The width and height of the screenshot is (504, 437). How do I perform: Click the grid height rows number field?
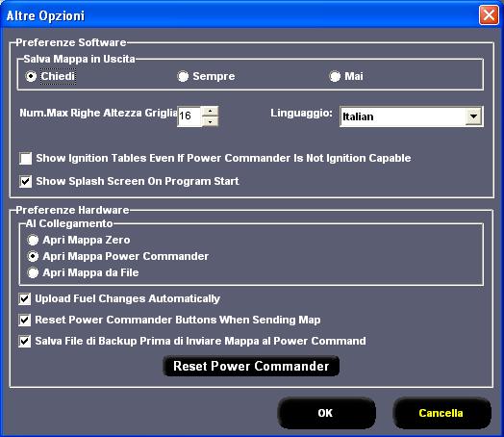point(189,116)
